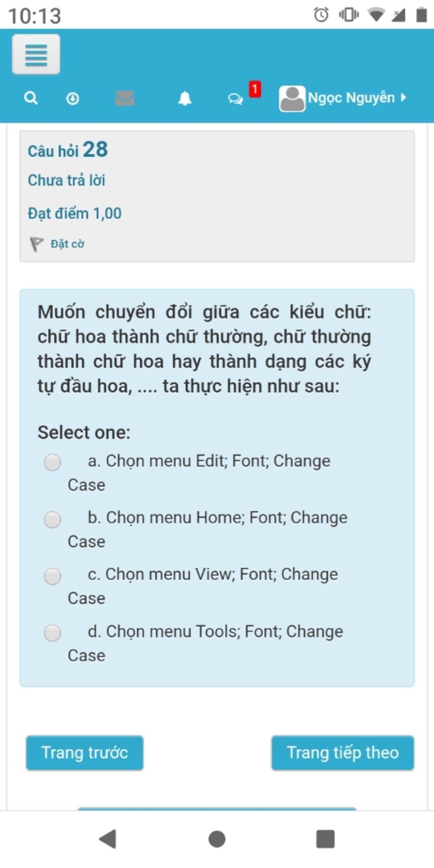Go to Trang trước page
434x868 pixels.
pos(85,753)
